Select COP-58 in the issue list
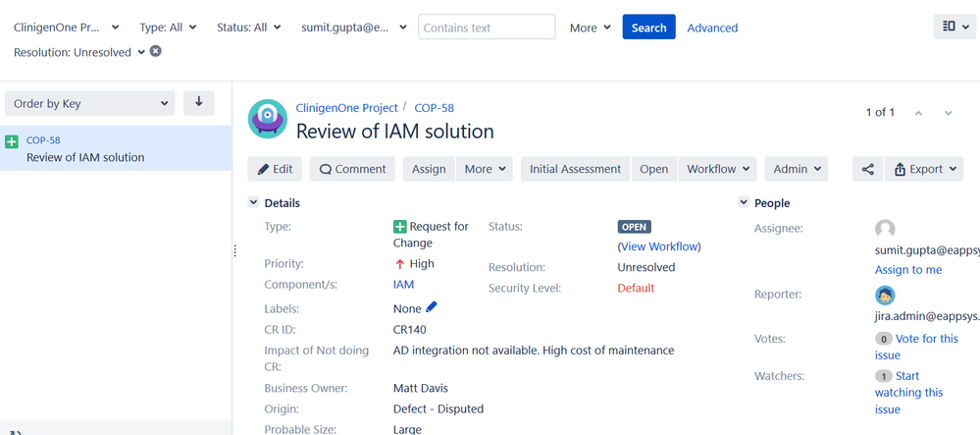Viewport: 980px width, 435px height. tap(116, 148)
